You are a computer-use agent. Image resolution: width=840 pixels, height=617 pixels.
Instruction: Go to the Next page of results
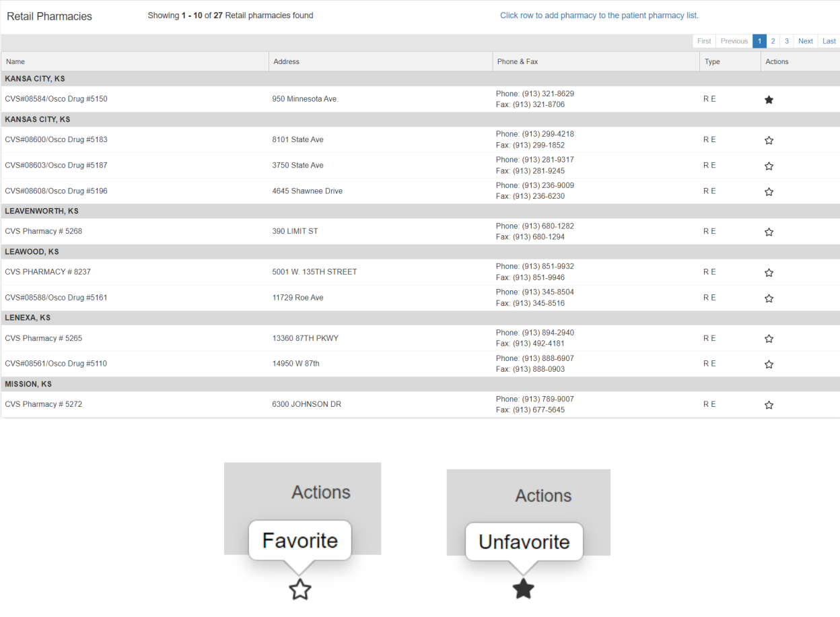tap(806, 41)
